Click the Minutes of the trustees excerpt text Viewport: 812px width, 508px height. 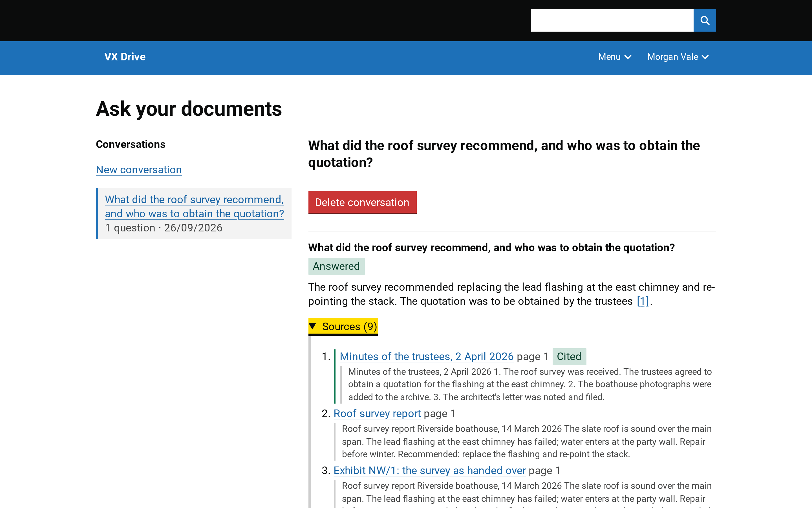pyautogui.click(x=529, y=384)
